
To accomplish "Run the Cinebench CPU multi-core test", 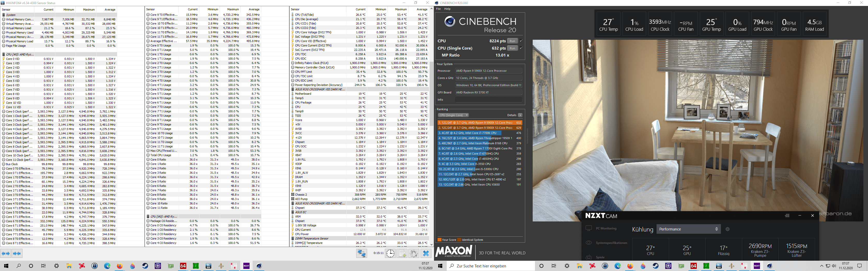I will pyautogui.click(x=512, y=41).
